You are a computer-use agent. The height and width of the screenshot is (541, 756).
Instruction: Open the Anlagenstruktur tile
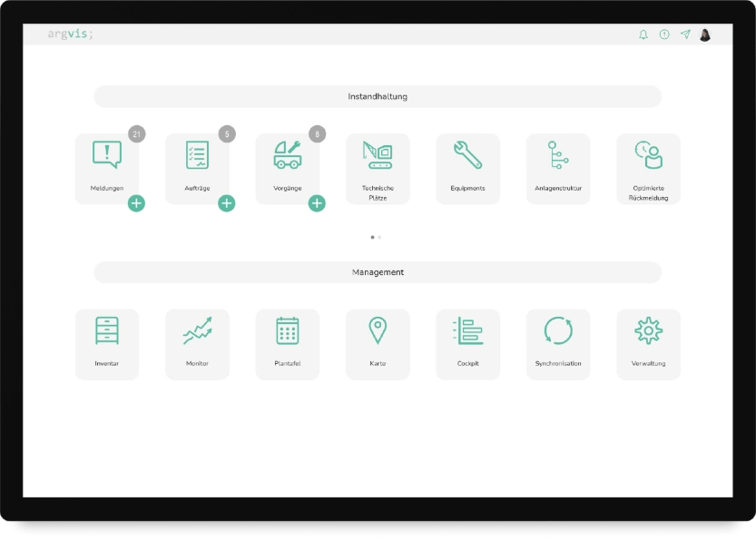(x=558, y=169)
